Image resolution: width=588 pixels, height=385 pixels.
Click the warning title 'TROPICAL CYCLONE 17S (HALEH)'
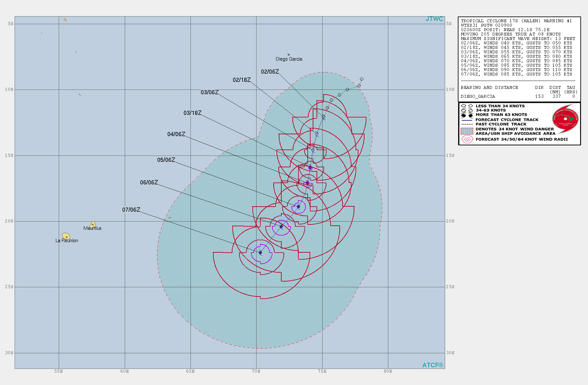pos(501,21)
